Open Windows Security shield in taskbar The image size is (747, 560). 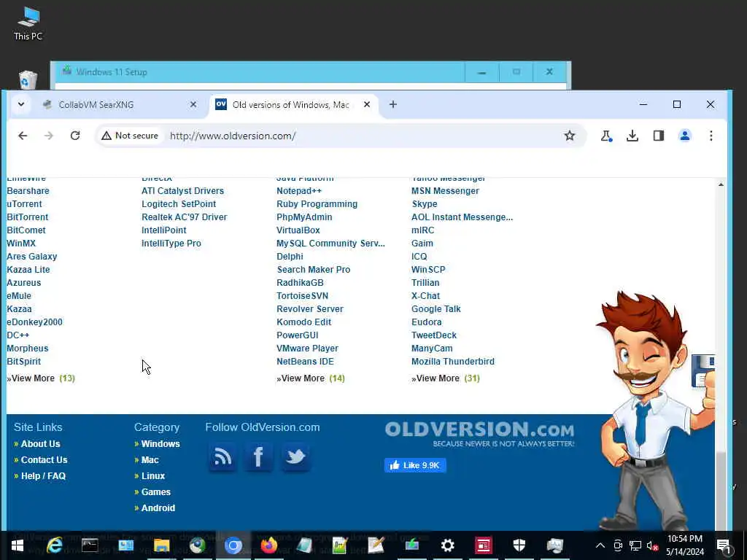[519, 545]
